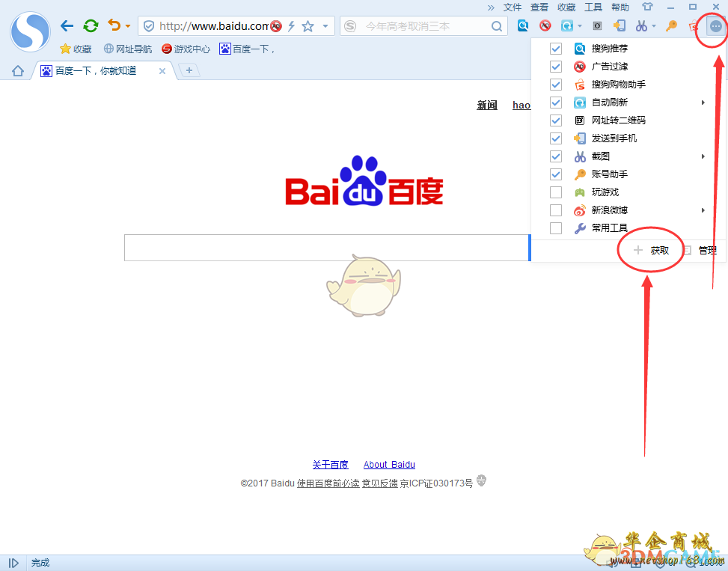Viewport: 728px width, 571px height.
Task: Click 新闻 link on Baidu page
Action: tap(486, 106)
